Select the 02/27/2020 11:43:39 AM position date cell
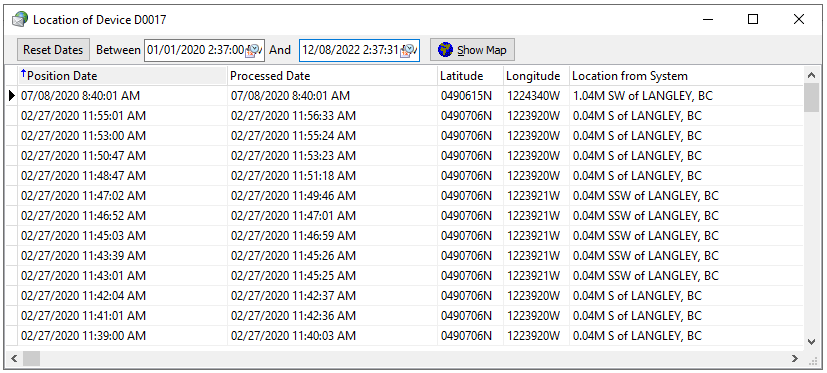 pyautogui.click(x=122, y=256)
